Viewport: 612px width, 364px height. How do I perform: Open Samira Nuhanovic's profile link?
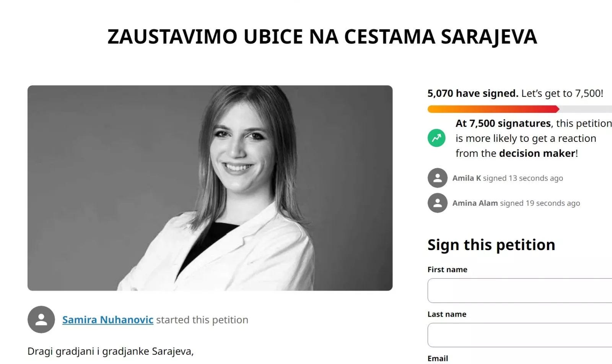(x=108, y=320)
